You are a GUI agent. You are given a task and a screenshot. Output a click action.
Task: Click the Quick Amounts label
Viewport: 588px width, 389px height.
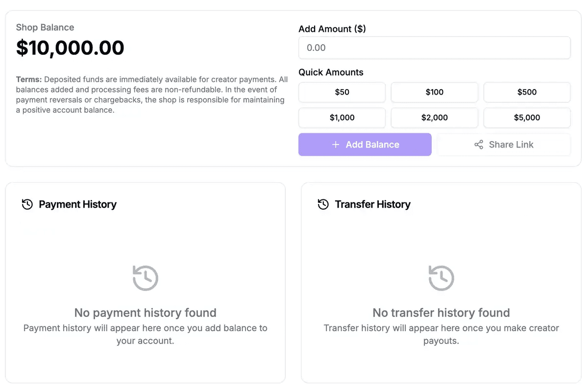point(331,72)
